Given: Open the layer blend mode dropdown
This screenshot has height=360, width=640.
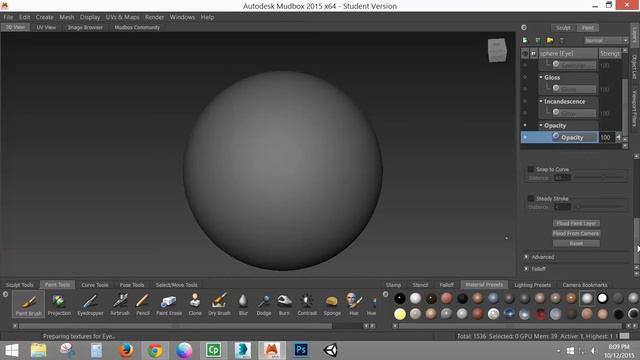Looking at the screenshot, I should click(x=606, y=40).
